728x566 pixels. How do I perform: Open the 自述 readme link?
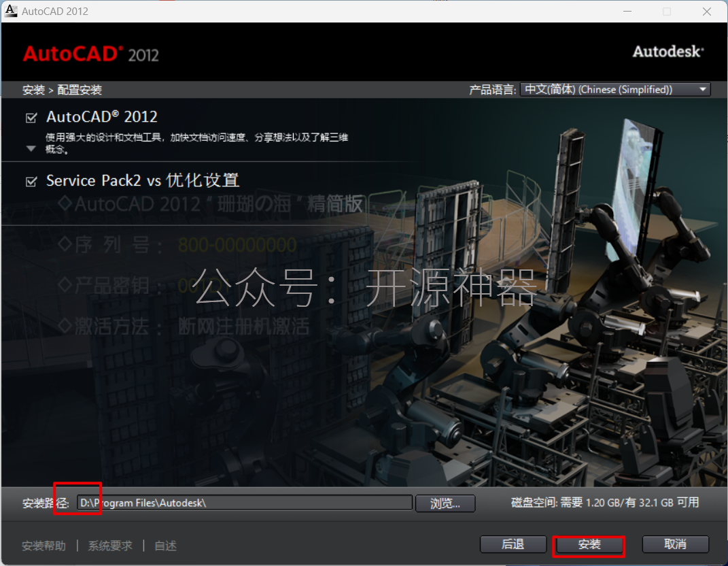(165, 546)
